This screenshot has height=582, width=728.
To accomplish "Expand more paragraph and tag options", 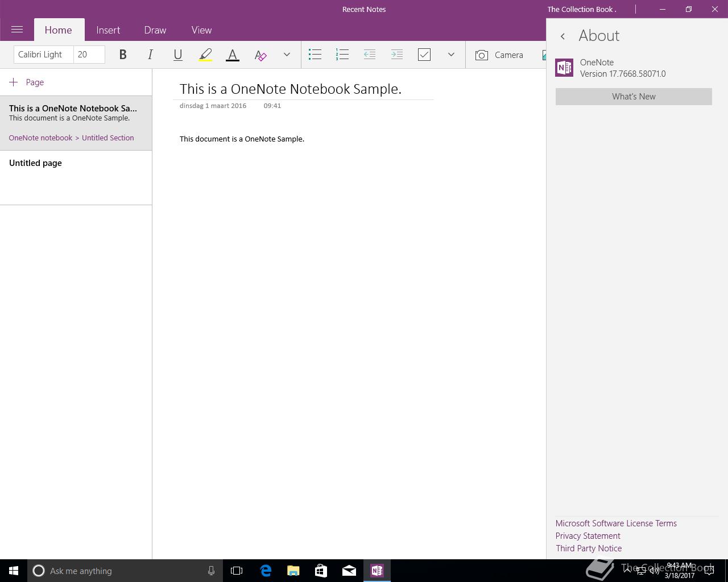I will [451, 55].
